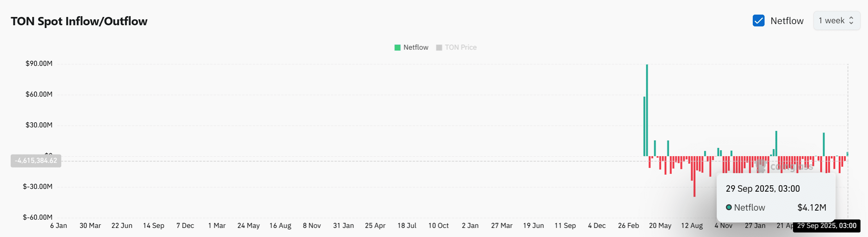Open the 1 week interval dropdown
Viewport: 868px width, 237px height.
836,21
